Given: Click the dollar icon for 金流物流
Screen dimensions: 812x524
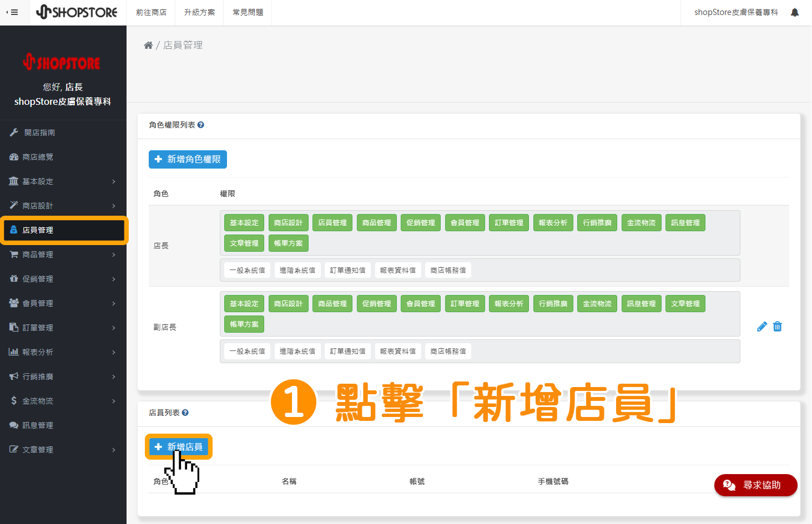Looking at the screenshot, I should [x=14, y=400].
